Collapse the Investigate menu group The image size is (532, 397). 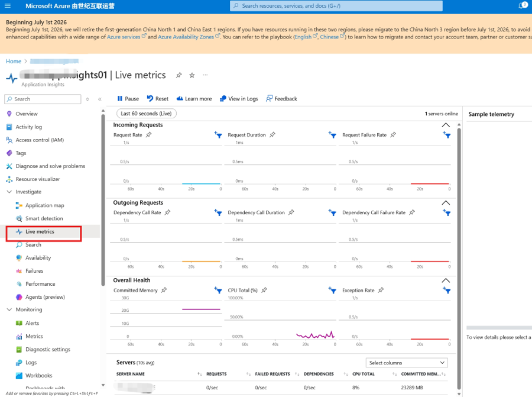point(9,192)
